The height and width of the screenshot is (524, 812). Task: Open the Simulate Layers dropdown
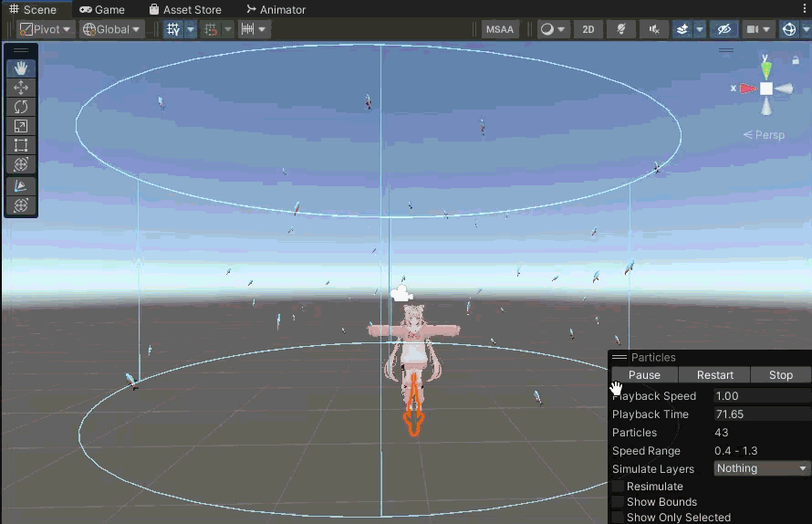(762, 468)
